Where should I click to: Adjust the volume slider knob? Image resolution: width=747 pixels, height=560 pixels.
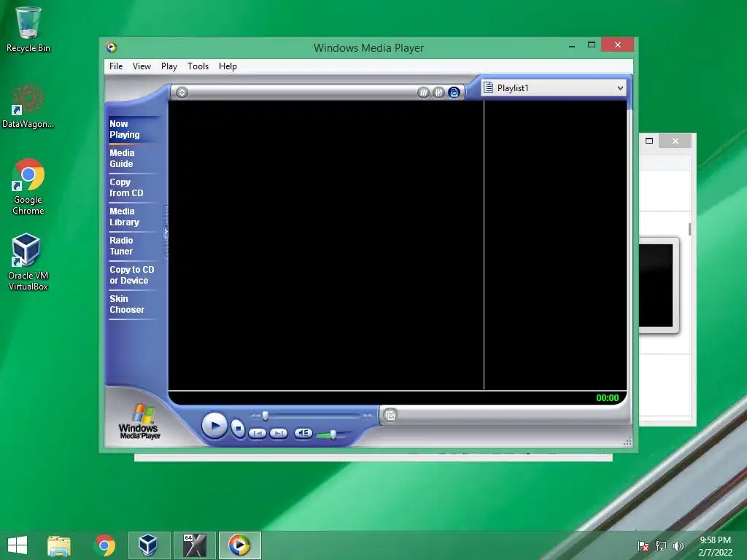(x=333, y=435)
